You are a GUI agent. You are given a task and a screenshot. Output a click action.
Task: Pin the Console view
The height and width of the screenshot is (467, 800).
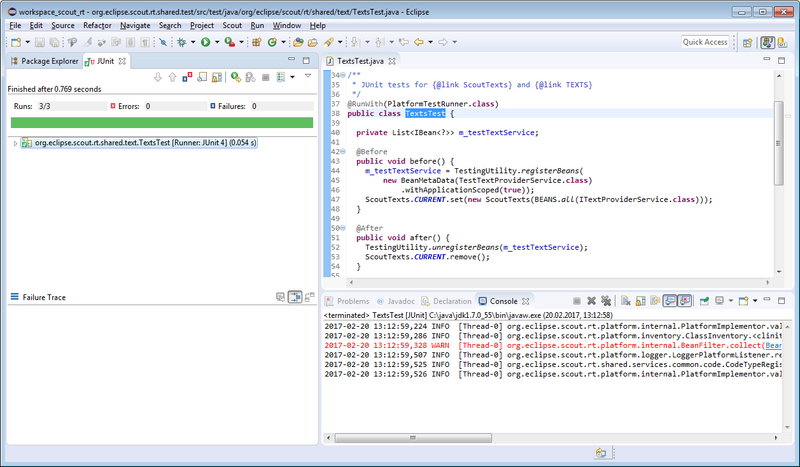705,301
